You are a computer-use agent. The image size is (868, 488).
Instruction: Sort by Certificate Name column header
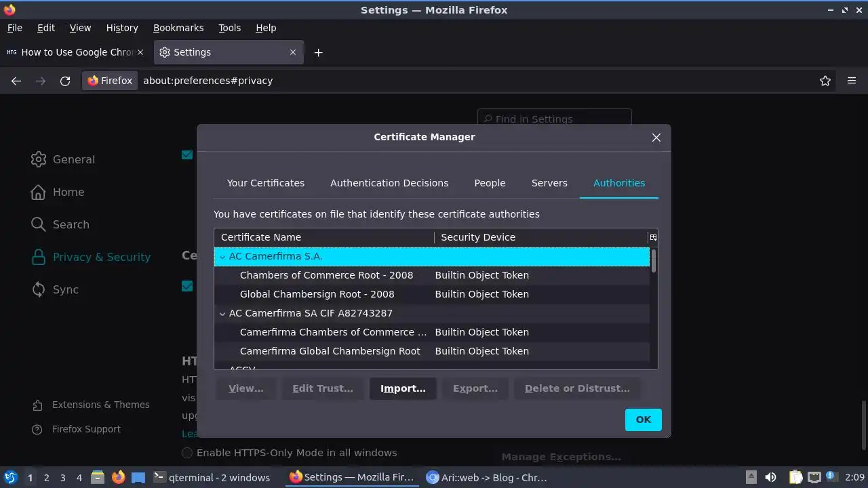[x=324, y=237]
